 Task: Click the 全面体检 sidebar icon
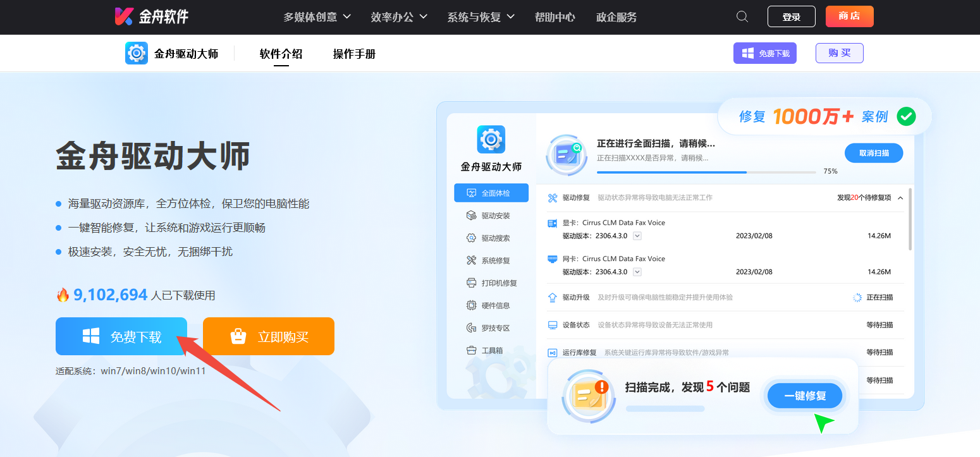[x=471, y=193]
